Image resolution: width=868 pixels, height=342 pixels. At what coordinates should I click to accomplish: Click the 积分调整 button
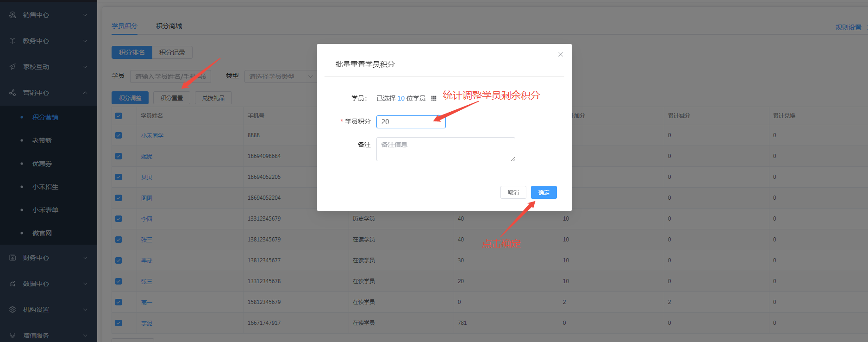point(130,98)
